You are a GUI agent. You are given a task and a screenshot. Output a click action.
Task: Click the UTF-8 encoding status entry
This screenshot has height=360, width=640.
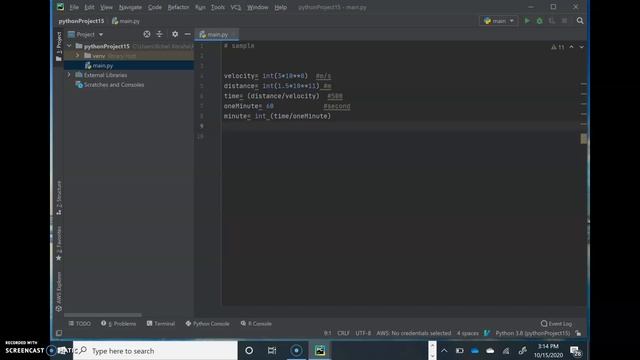[x=363, y=333]
